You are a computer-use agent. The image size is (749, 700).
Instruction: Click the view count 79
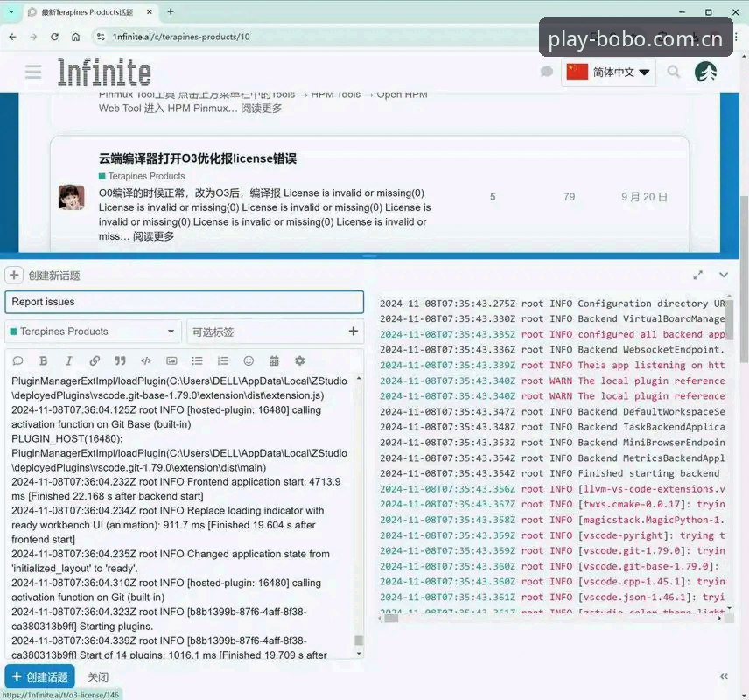coord(569,197)
